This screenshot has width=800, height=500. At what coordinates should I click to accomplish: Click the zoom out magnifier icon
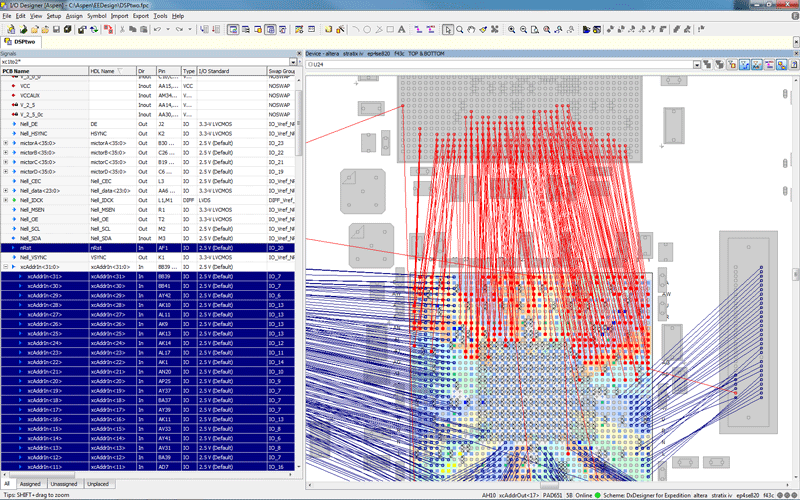524,29
